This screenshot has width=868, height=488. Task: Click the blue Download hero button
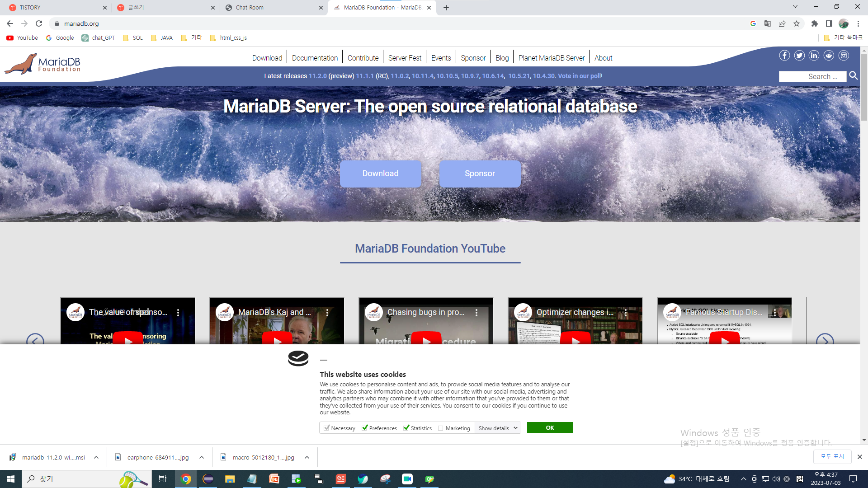(380, 174)
